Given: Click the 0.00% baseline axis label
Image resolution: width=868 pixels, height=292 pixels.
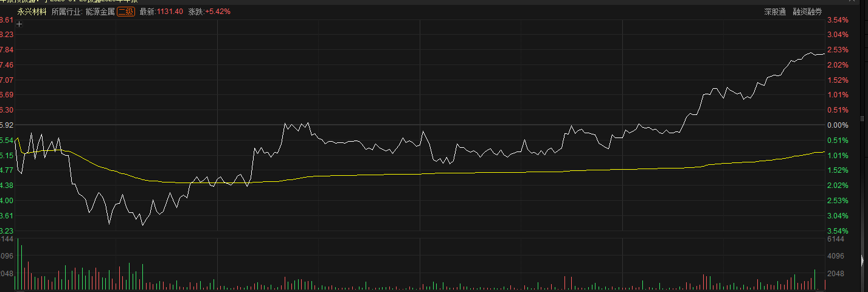Looking at the screenshot, I should coord(838,125).
